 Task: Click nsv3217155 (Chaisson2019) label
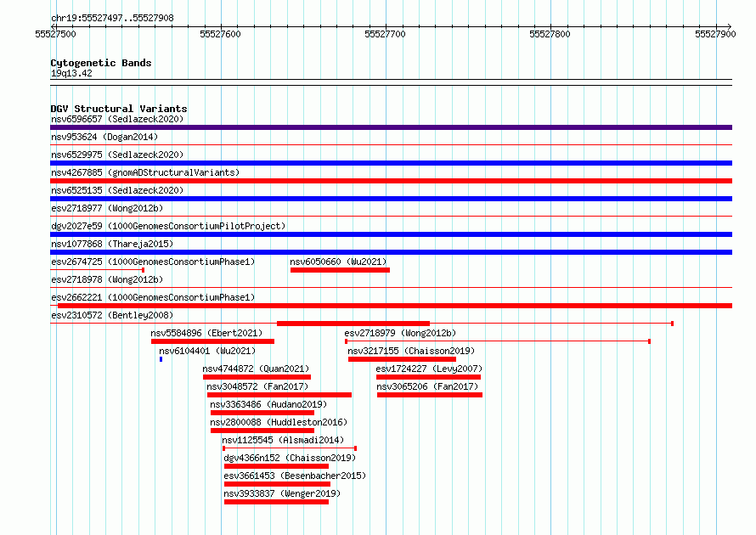pos(411,351)
